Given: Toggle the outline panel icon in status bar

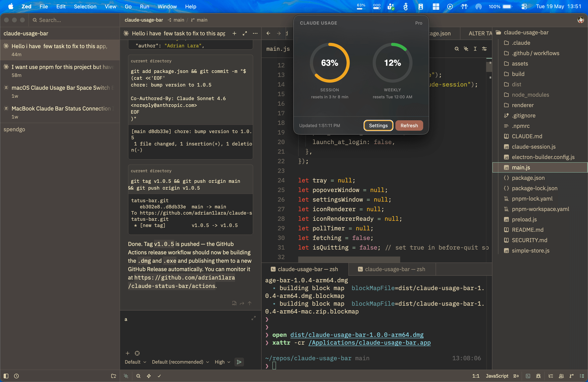Looking at the screenshot, I should click(x=551, y=376).
